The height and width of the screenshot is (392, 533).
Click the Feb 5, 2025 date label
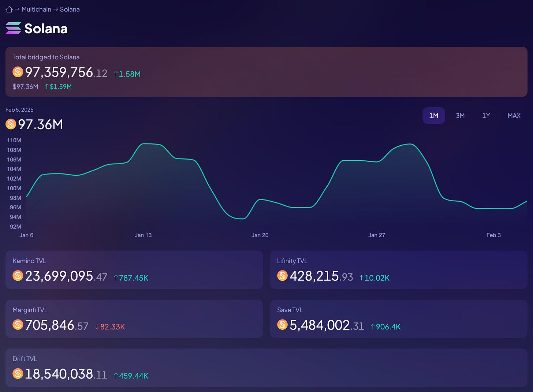[19, 110]
